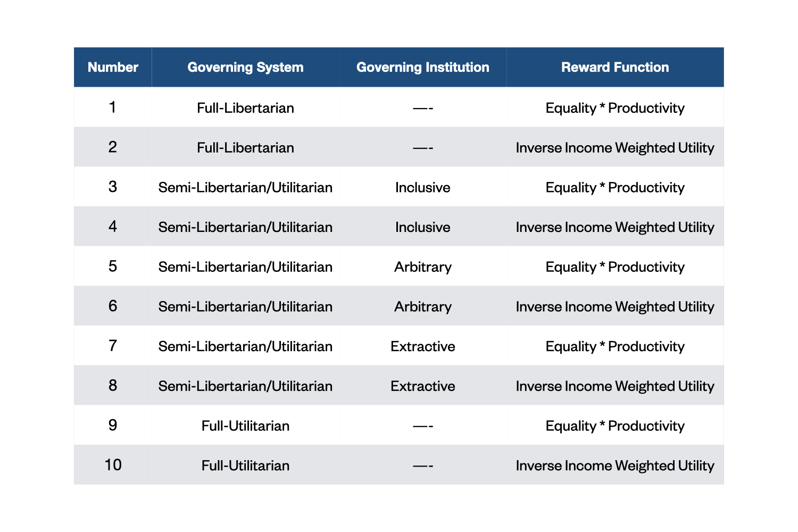Select the dash institution cell in row 2

pos(422,148)
